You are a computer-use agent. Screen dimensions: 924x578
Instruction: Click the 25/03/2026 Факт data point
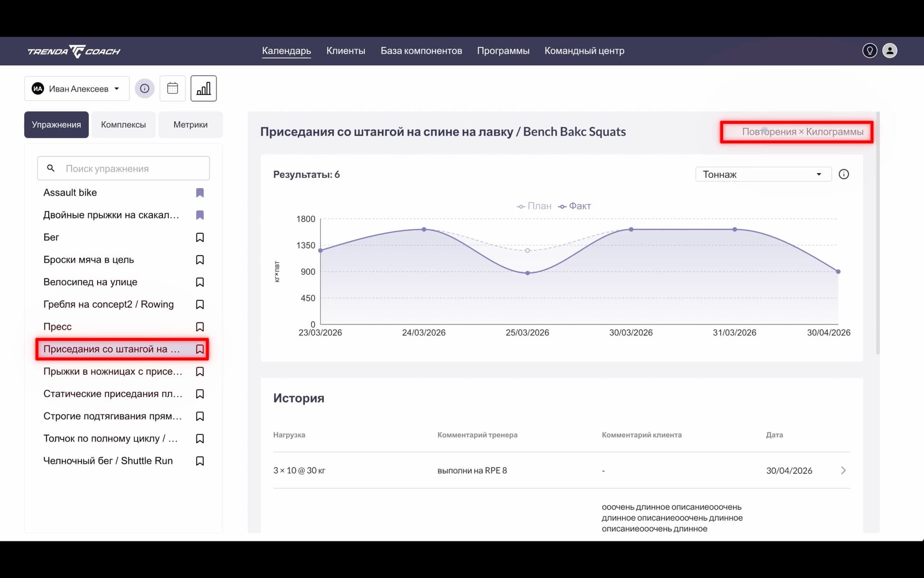[527, 273]
